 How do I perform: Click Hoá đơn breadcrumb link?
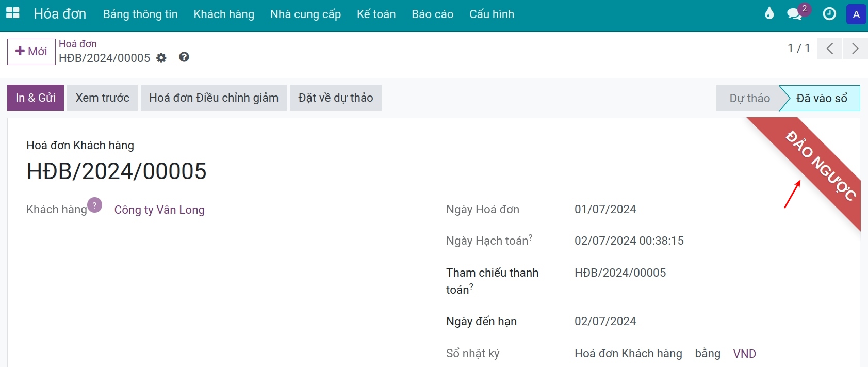(78, 44)
